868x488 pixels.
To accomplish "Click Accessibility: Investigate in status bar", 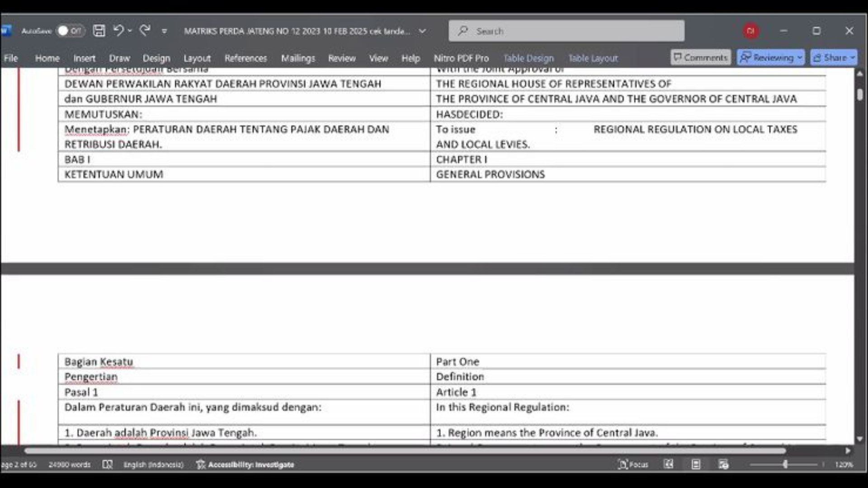I will 245,465.
